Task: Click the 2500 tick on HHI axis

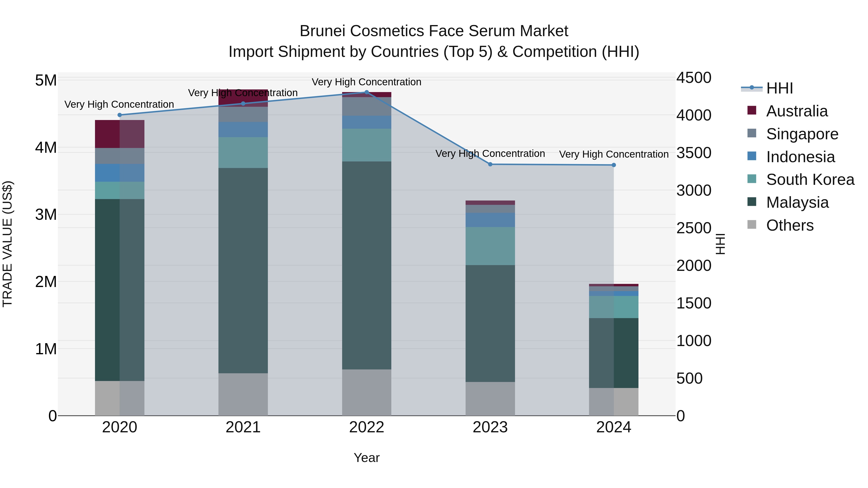Action: tap(694, 228)
